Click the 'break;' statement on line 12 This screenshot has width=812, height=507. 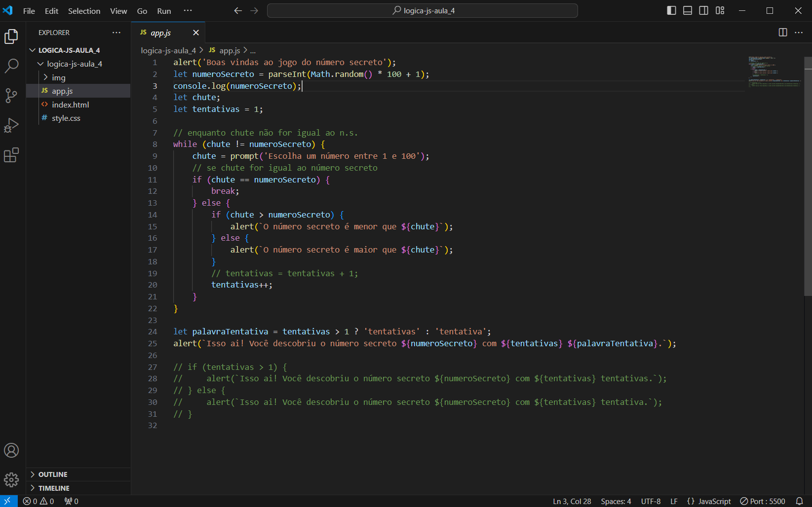click(x=225, y=191)
